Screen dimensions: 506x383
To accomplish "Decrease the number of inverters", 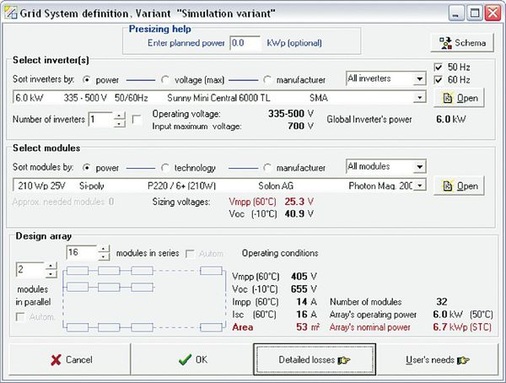I will [119, 123].
